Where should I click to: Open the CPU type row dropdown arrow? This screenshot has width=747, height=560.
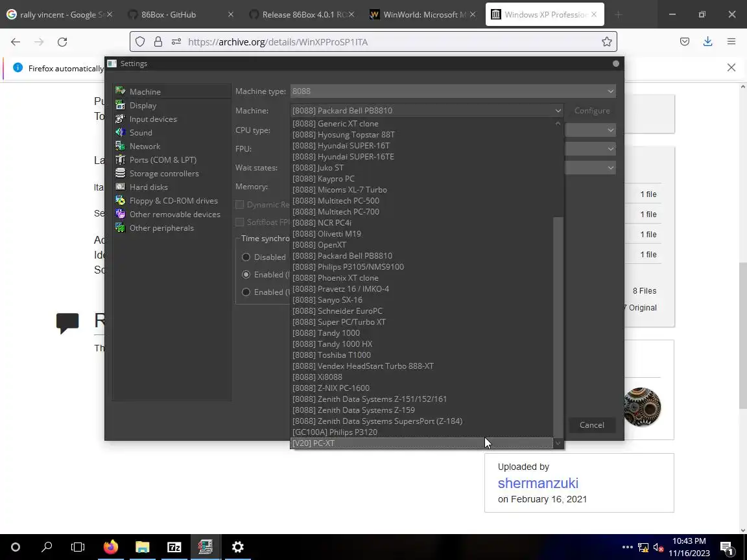pos(610,130)
